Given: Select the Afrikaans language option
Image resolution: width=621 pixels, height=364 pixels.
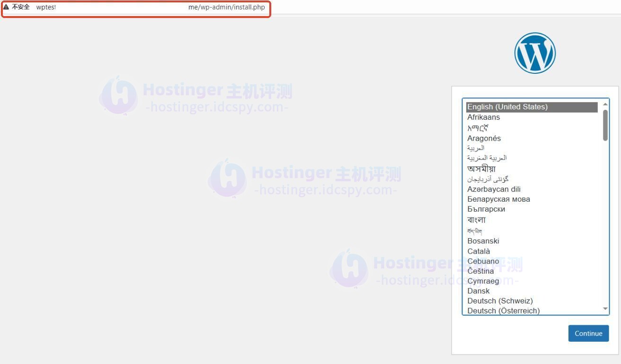Looking at the screenshot, I should [x=483, y=117].
